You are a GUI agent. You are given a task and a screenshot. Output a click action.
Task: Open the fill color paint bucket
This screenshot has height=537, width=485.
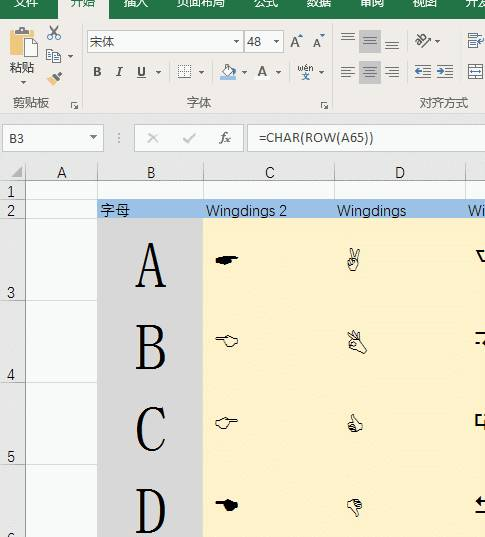(x=228, y=72)
